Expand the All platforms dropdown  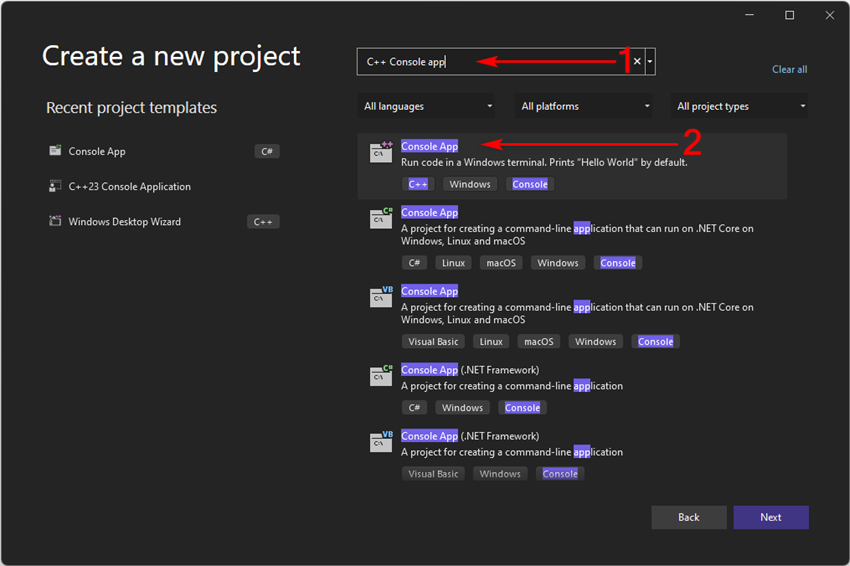(584, 106)
